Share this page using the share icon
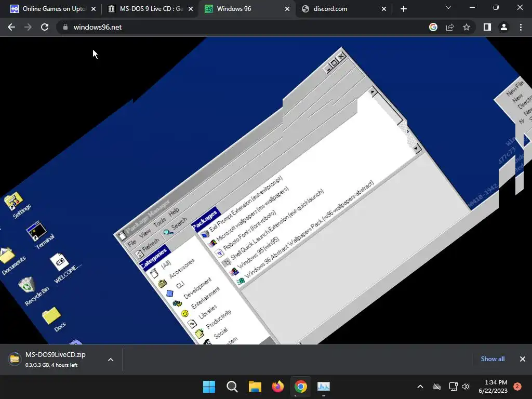532x399 pixels. pos(450,27)
